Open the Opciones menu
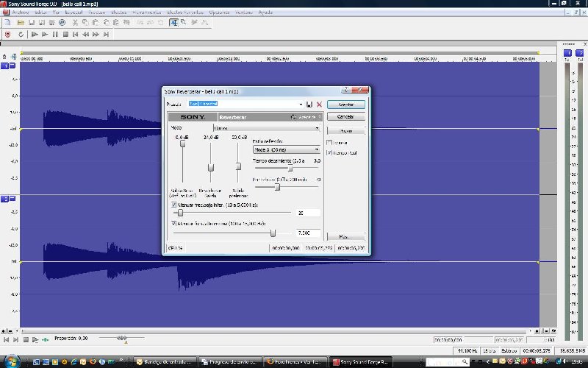This screenshot has height=368, width=588. tap(219, 13)
